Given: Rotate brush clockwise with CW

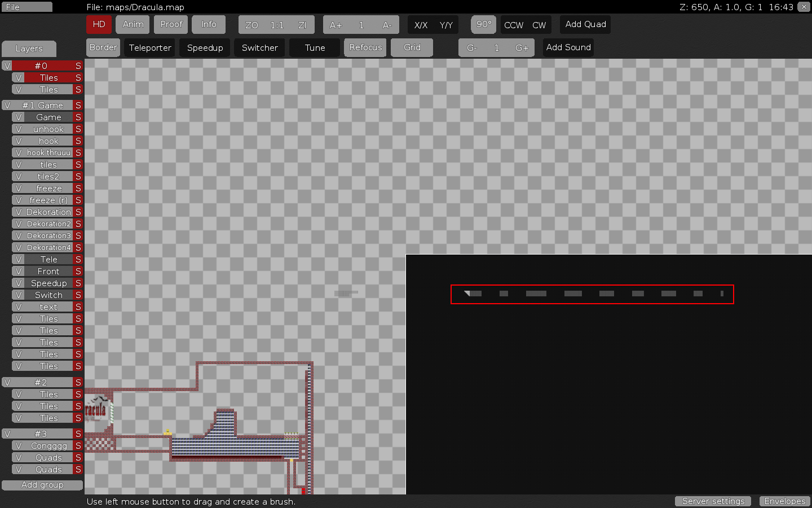Looking at the screenshot, I should [x=539, y=25].
